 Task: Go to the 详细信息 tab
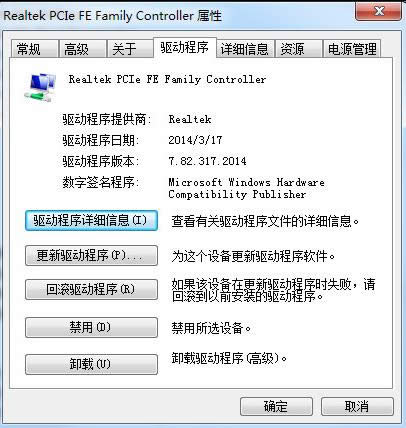coord(245,49)
